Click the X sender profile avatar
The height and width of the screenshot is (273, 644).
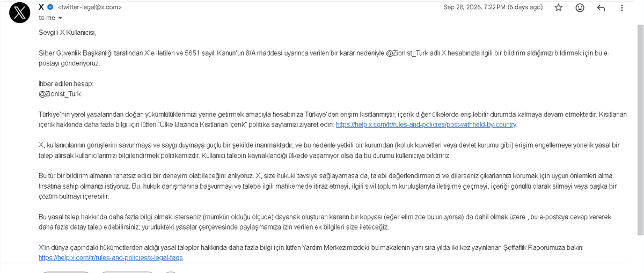20,11
